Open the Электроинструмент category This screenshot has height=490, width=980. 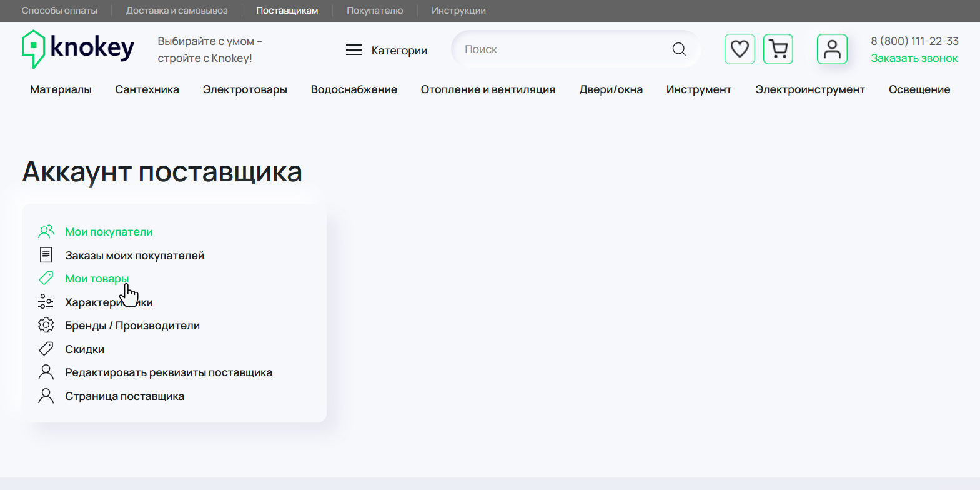(809, 89)
